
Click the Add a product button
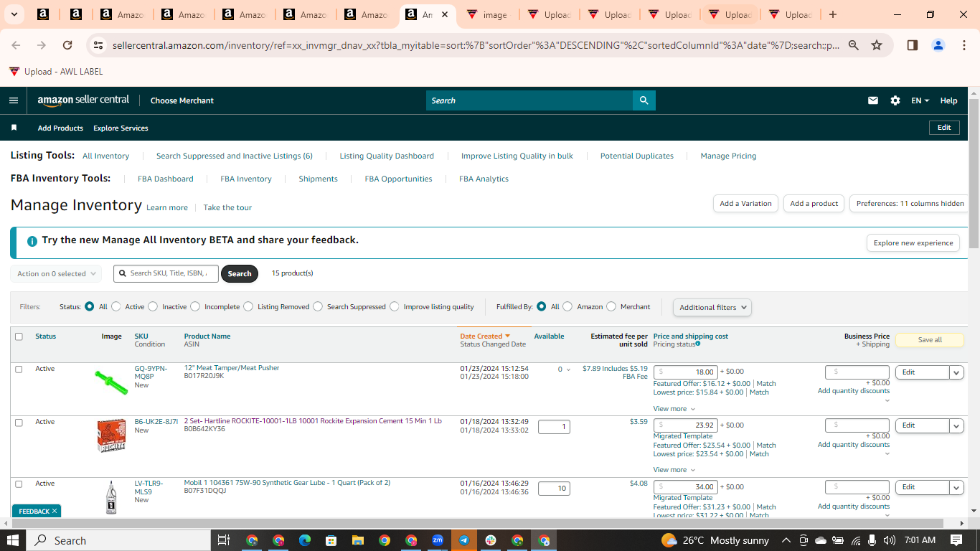[x=814, y=203]
